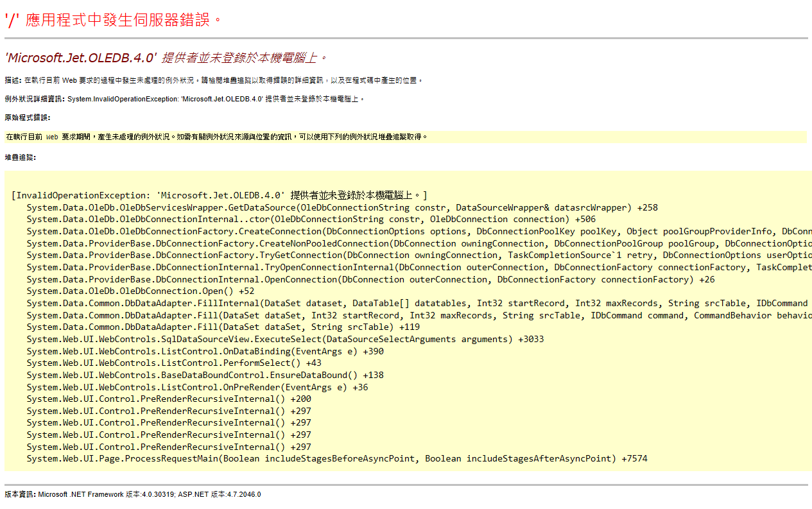Select the SqlDataSourceView.ExecuteSelect +3033 line

[285, 339]
